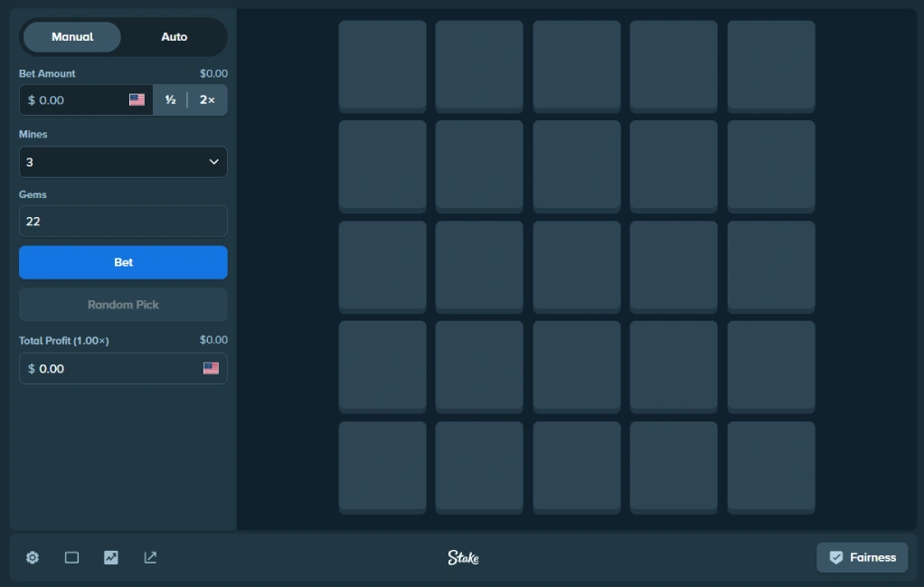Reveal tile in second row, second column
This screenshot has height=587, width=924.
pyautogui.click(x=479, y=166)
